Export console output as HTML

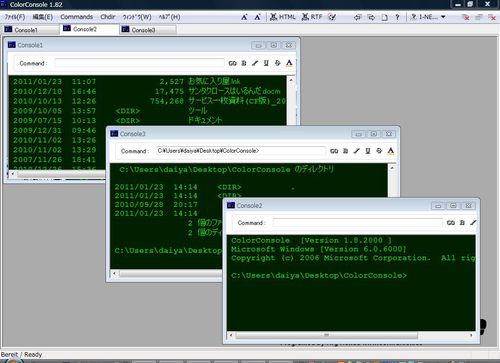pyautogui.click(x=283, y=17)
